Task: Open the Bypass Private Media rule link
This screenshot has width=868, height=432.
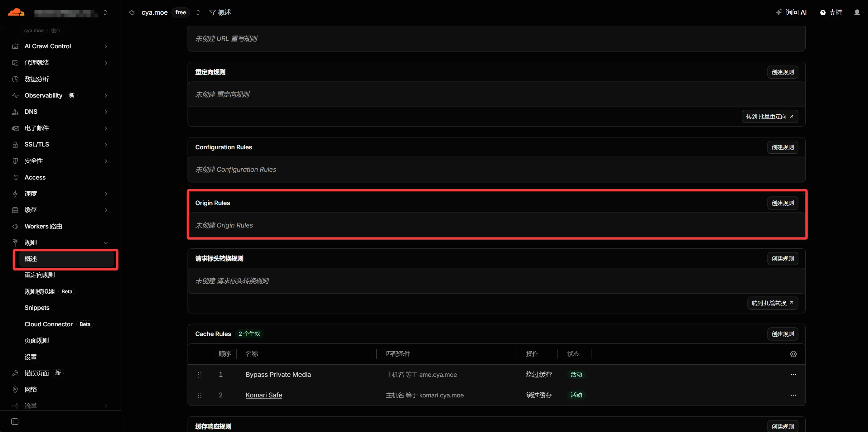Action: click(278, 374)
